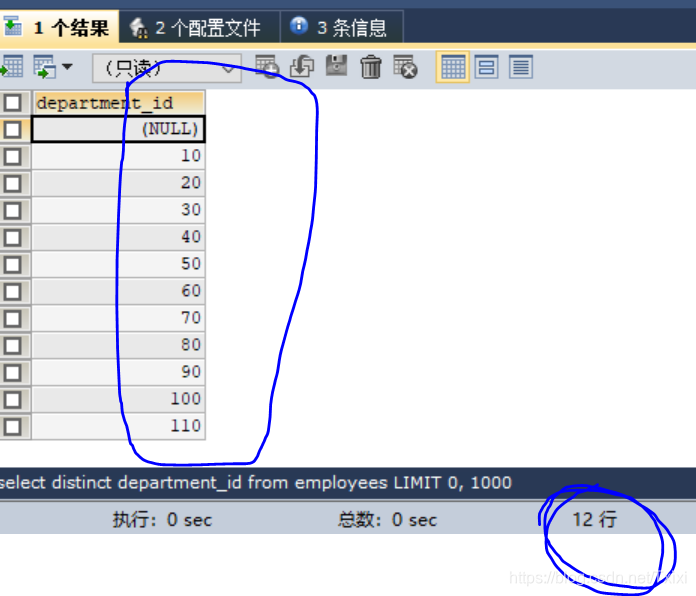Click the copy/export result table icon
Screen dimensions: 696x596
pyautogui.click(x=45, y=67)
